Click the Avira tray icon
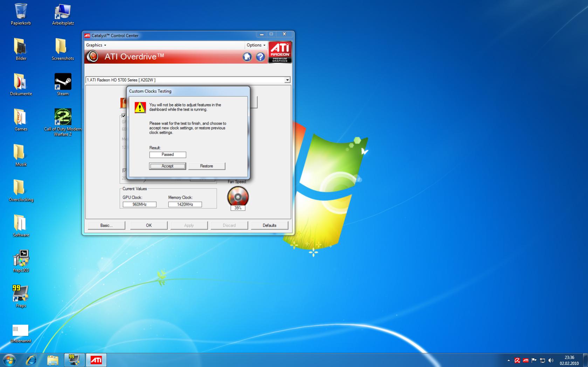Viewport: 588px width, 367px height. click(517, 360)
